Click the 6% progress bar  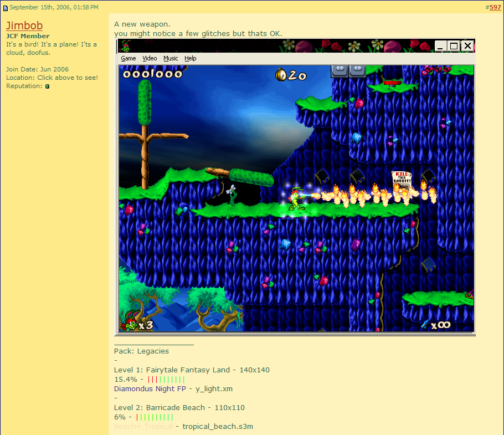point(155,417)
